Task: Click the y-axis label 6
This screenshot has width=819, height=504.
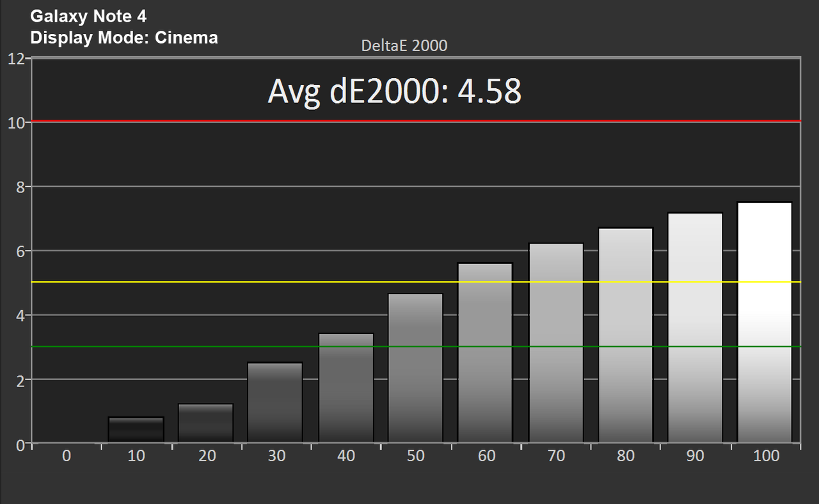Action: 20,251
